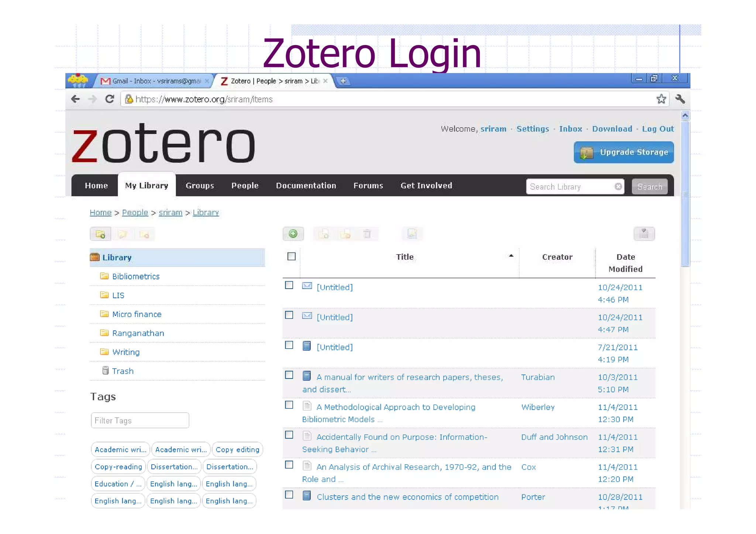Open the Ranganathan collection
756x534 pixels.
click(138, 333)
